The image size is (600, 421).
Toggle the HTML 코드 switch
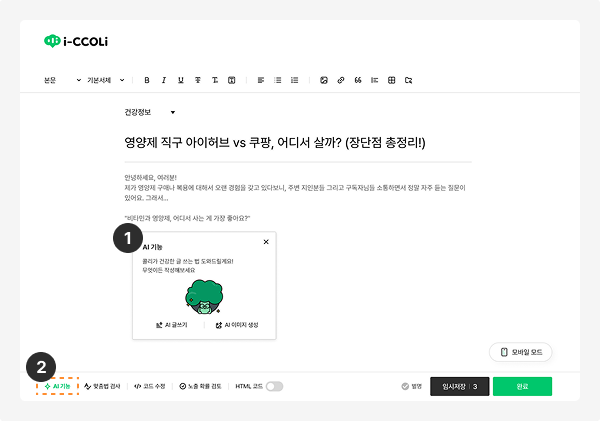pos(274,387)
